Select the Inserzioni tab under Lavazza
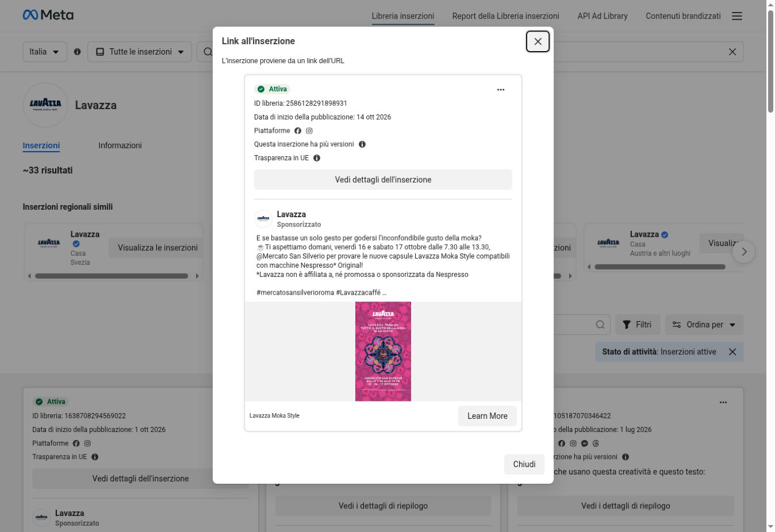 tap(41, 145)
